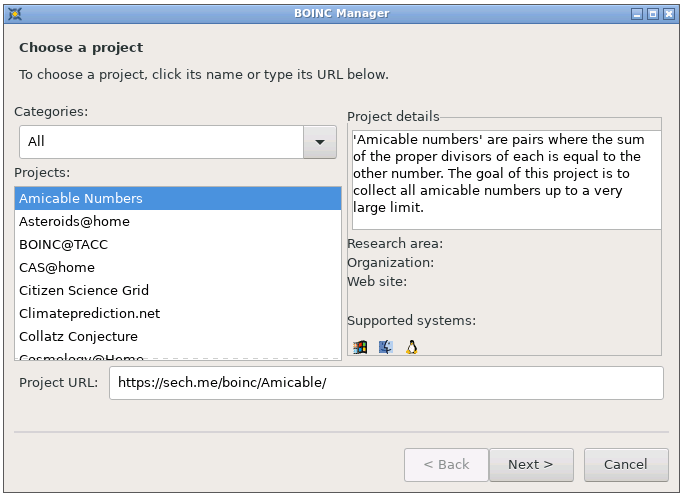Open the Categories dropdown arrow
Image resolution: width=683 pixels, height=495 pixels.
coord(320,142)
